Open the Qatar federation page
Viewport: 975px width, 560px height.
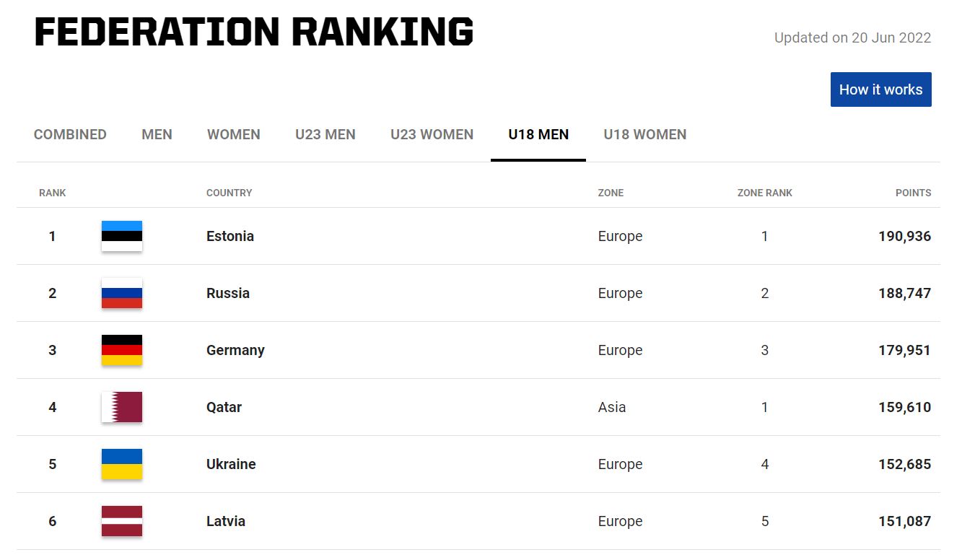tap(224, 407)
